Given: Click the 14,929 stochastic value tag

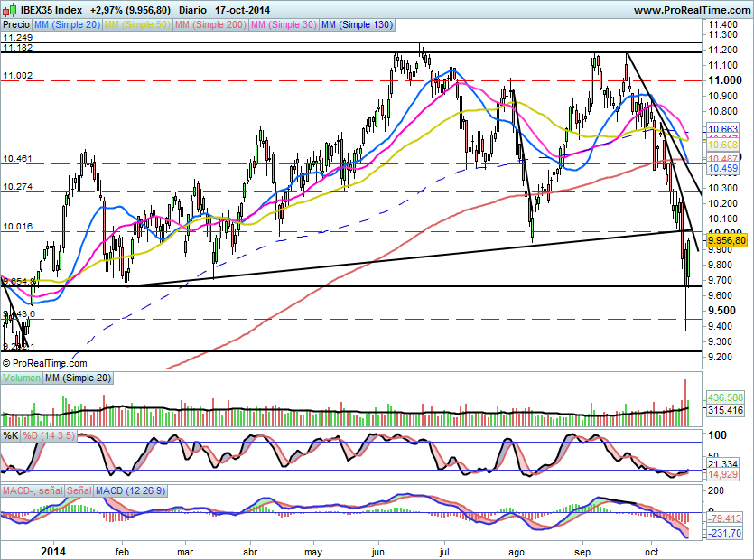Looking at the screenshot, I should [722, 474].
